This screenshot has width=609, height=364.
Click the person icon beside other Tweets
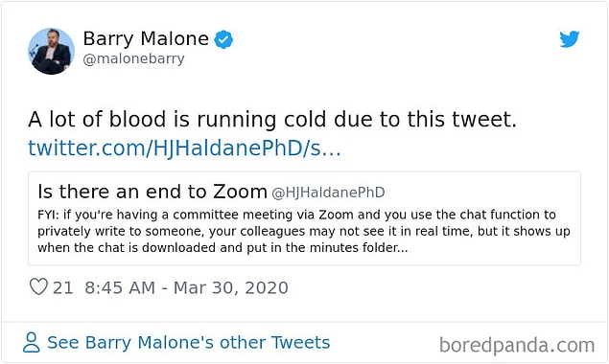coord(31,342)
